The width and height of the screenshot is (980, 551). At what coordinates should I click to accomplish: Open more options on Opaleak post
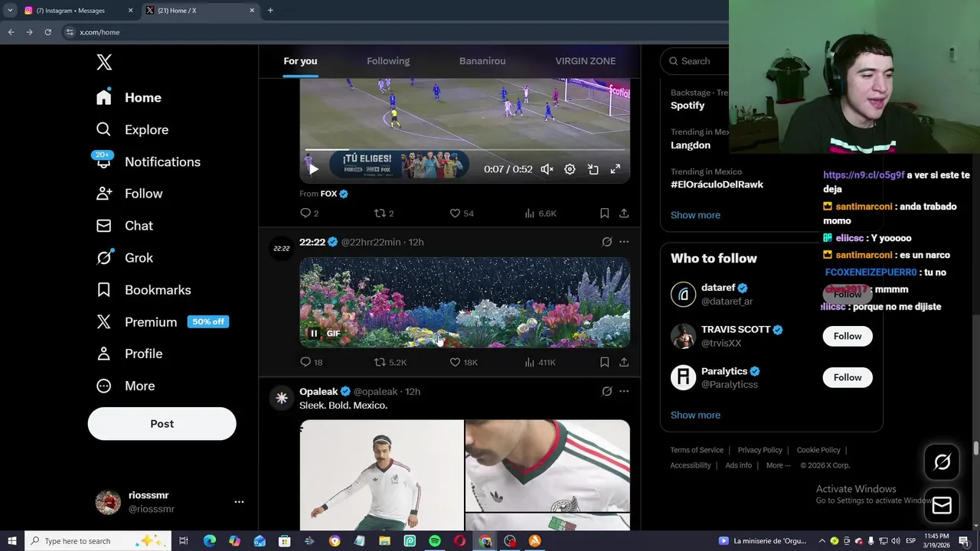coord(624,391)
